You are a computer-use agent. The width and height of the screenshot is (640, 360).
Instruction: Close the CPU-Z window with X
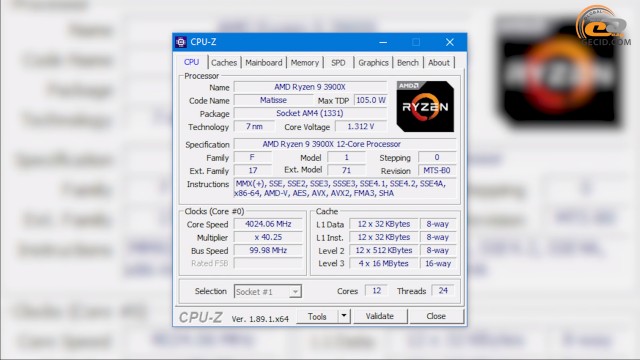(x=450, y=42)
